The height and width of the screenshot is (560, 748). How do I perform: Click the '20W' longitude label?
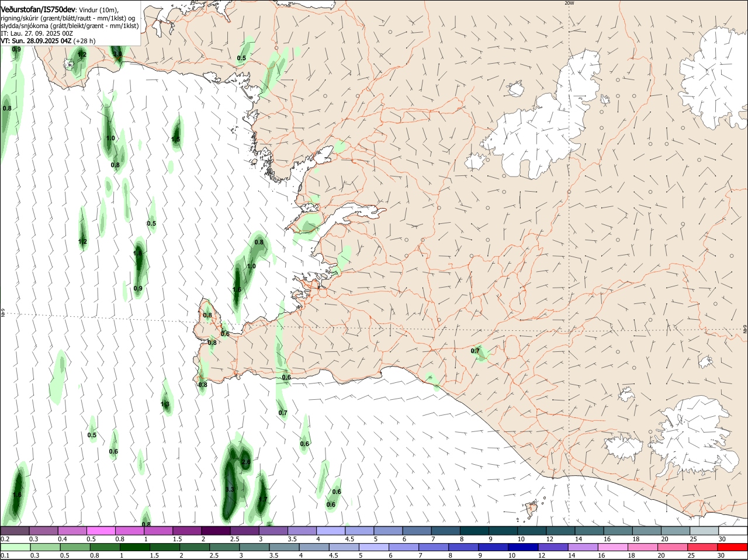tap(569, 3)
